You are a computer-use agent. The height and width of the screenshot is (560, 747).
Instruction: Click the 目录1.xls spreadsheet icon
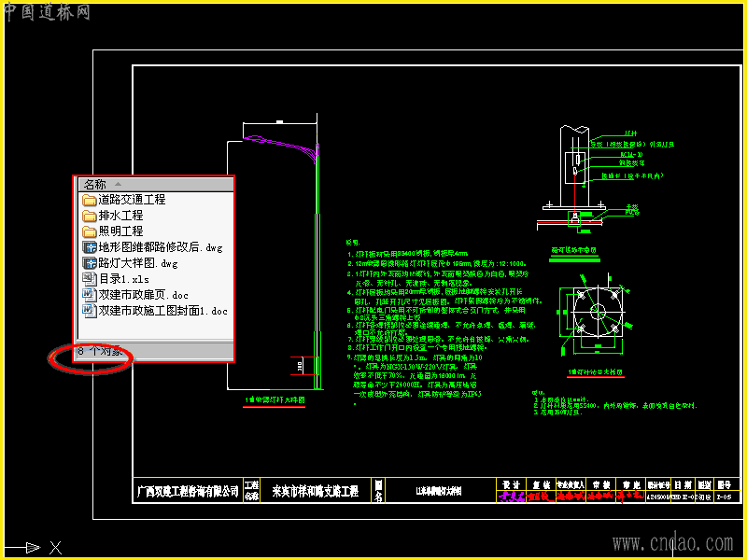pyautogui.click(x=89, y=279)
